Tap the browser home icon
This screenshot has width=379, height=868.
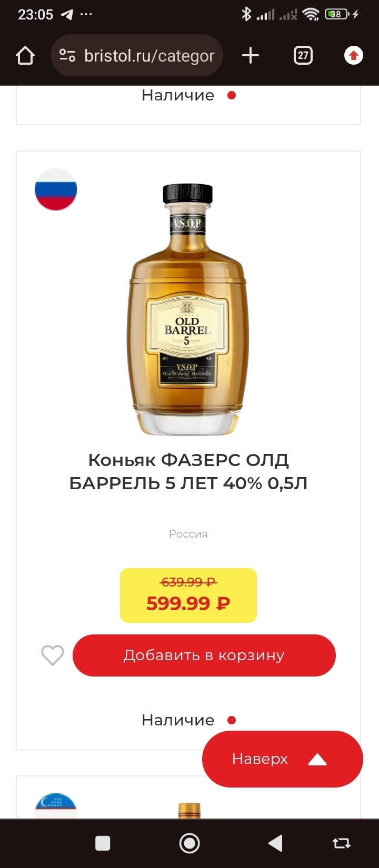click(x=25, y=55)
